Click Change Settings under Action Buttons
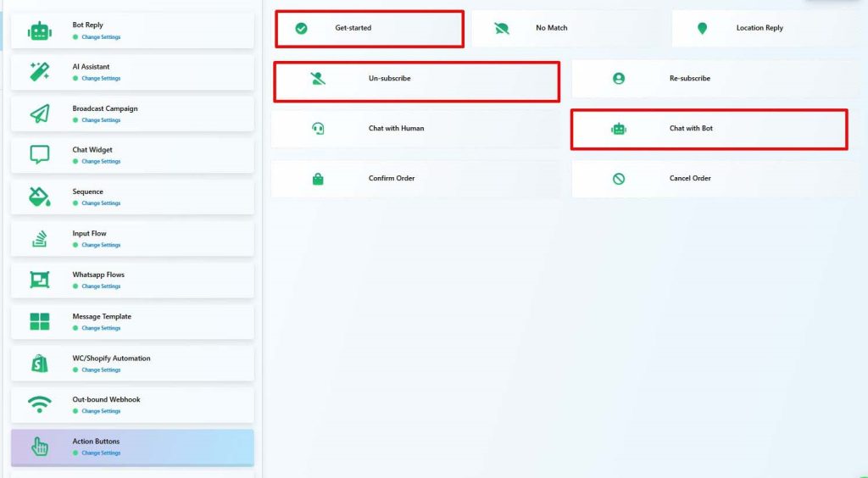 (101, 453)
